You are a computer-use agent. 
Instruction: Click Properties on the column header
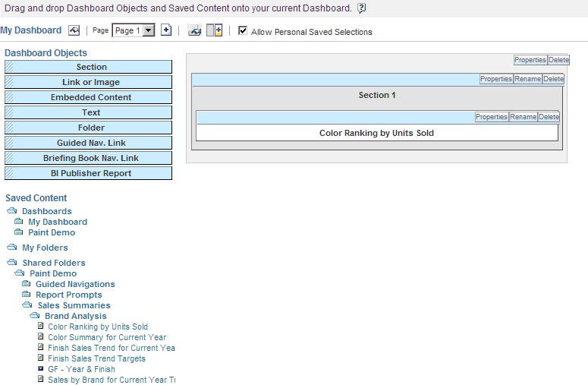click(x=530, y=60)
